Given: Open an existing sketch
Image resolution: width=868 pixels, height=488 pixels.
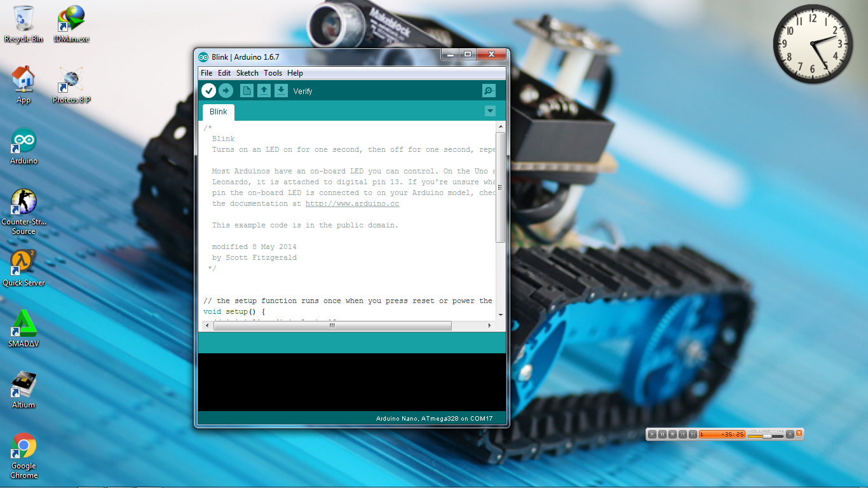Looking at the screenshot, I should click(x=264, y=90).
